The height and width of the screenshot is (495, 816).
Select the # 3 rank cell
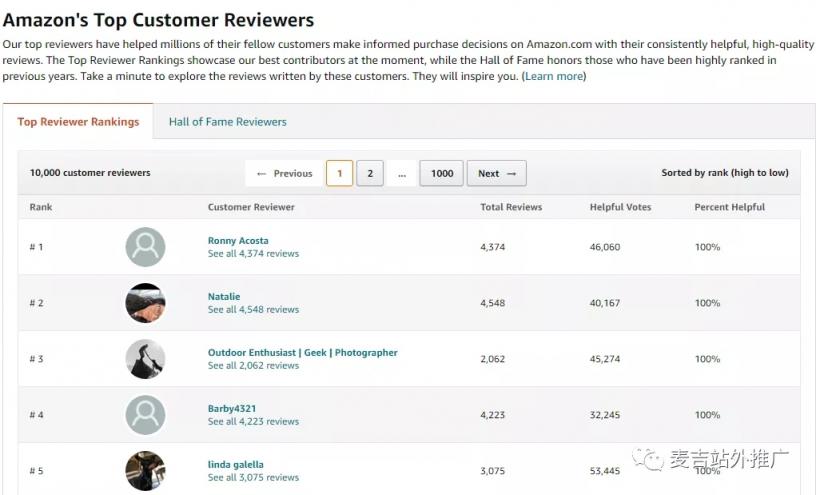[x=36, y=359]
